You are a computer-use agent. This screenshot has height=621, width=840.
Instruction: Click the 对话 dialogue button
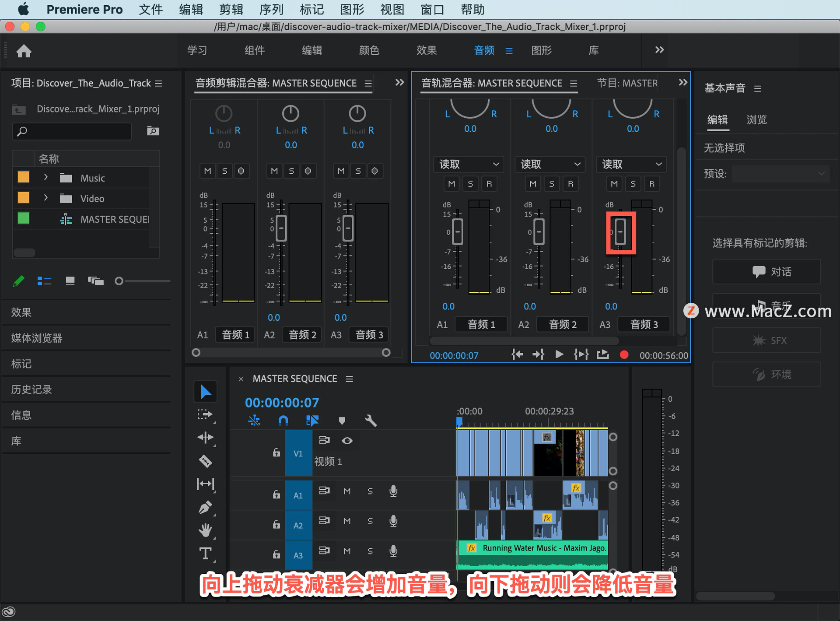(766, 271)
